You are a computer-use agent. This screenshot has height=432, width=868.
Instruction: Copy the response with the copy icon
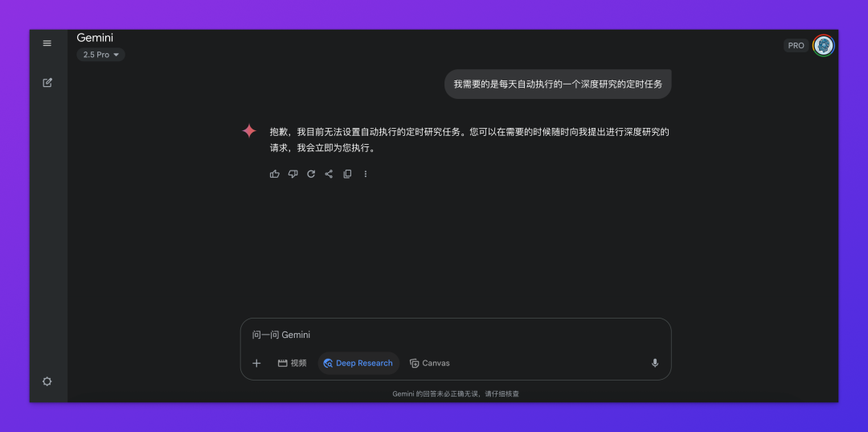(347, 174)
